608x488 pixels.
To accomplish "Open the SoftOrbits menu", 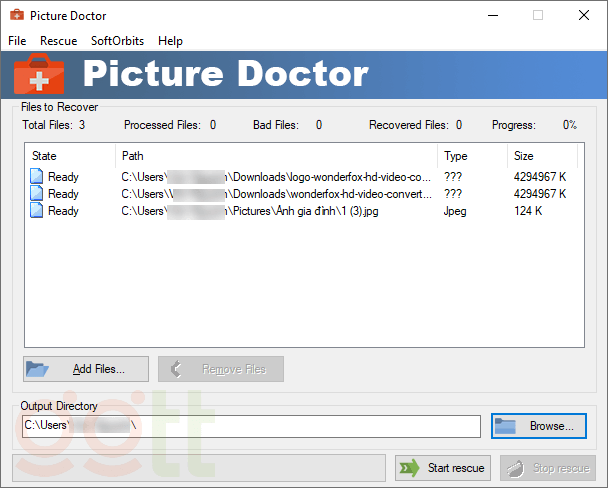I will click(x=117, y=41).
